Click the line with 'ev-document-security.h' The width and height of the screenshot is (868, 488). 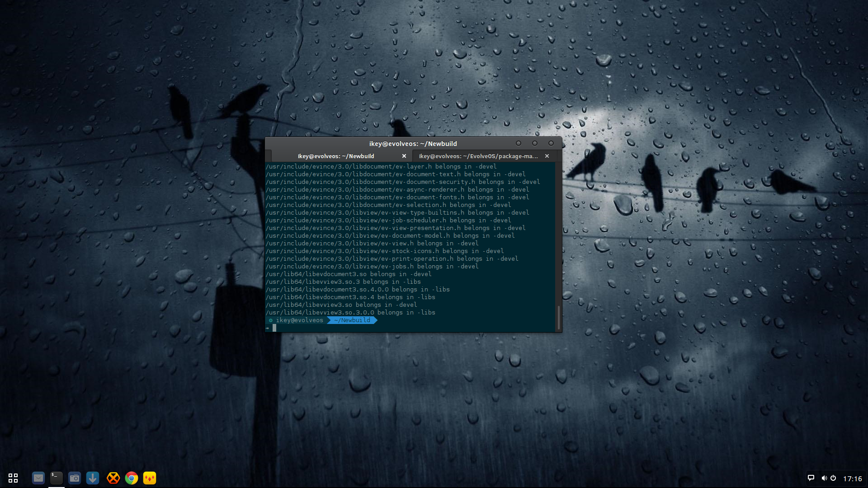point(403,182)
